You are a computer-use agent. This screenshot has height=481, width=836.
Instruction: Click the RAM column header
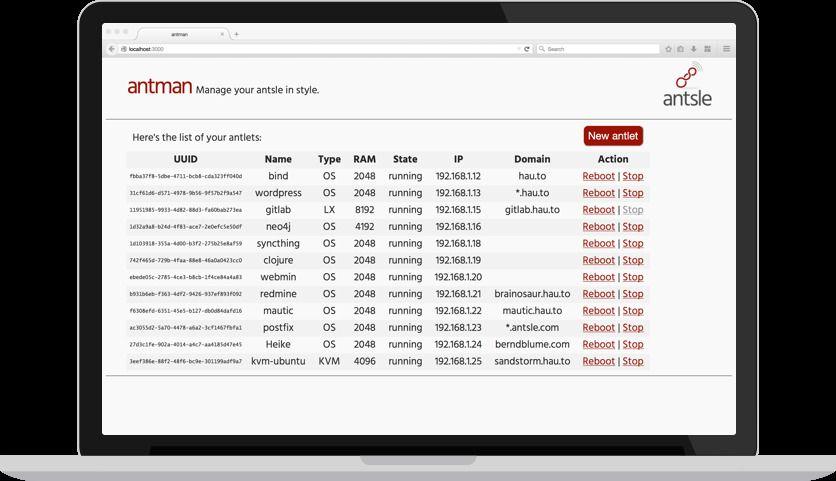coord(364,159)
